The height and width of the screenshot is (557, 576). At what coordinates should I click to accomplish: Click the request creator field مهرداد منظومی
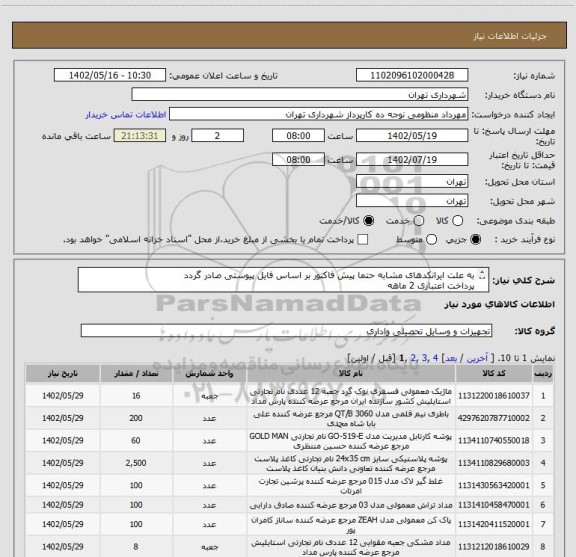[x=318, y=115]
